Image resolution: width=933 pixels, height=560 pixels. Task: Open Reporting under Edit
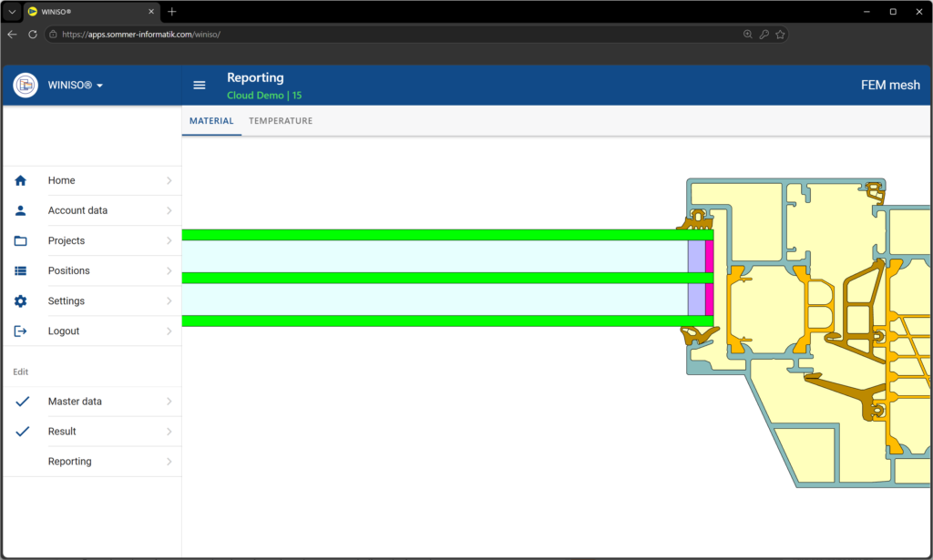(92, 462)
